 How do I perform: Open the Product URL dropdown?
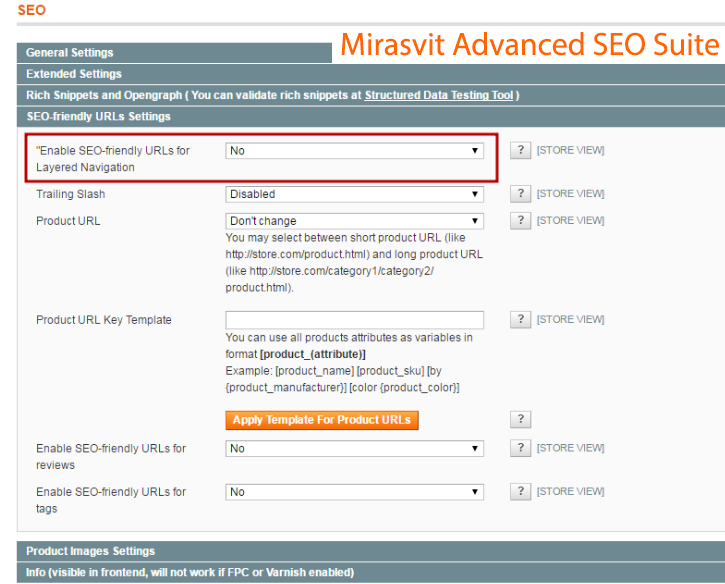click(354, 221)
